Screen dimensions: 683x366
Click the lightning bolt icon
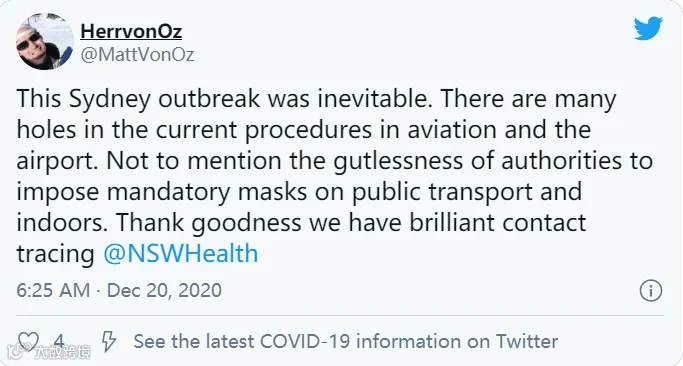(x=108, y=341)
